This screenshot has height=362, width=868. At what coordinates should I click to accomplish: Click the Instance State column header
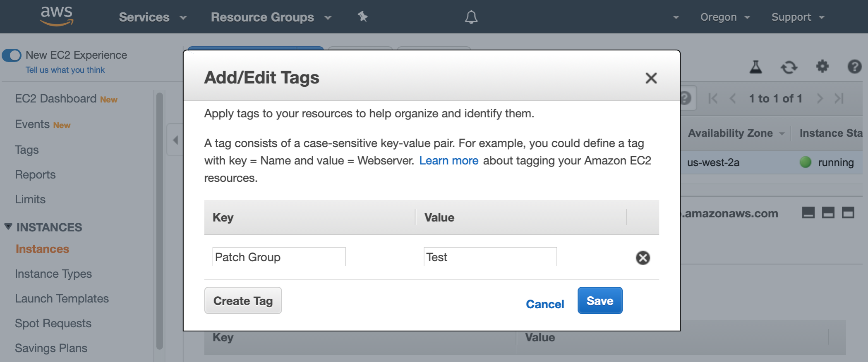(x=831, y=133)
